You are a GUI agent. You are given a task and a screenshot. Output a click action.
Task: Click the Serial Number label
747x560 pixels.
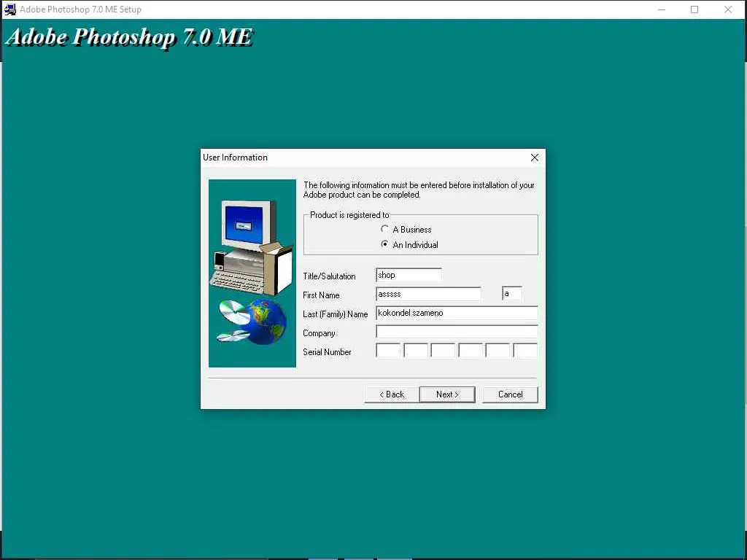click(x=327, y=352)
